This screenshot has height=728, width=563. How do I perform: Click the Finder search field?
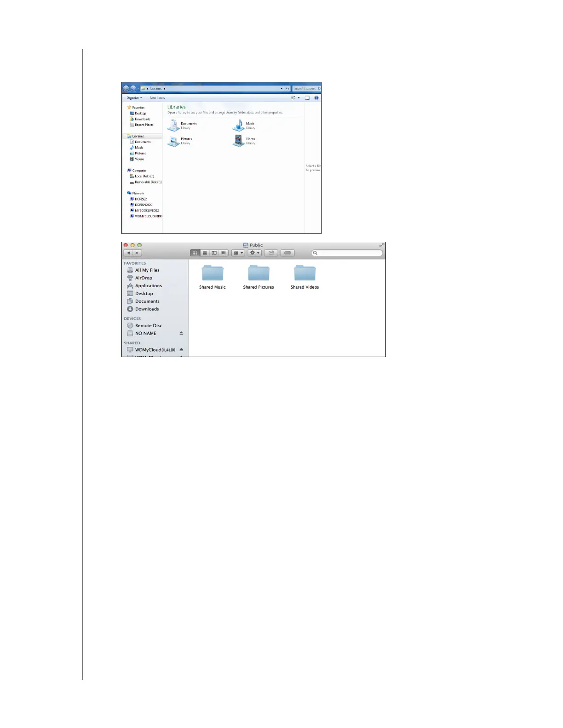pos(347,253)
